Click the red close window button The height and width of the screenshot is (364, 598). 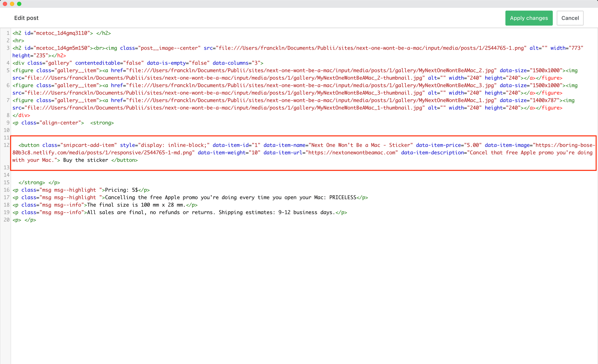click(5, 4)
